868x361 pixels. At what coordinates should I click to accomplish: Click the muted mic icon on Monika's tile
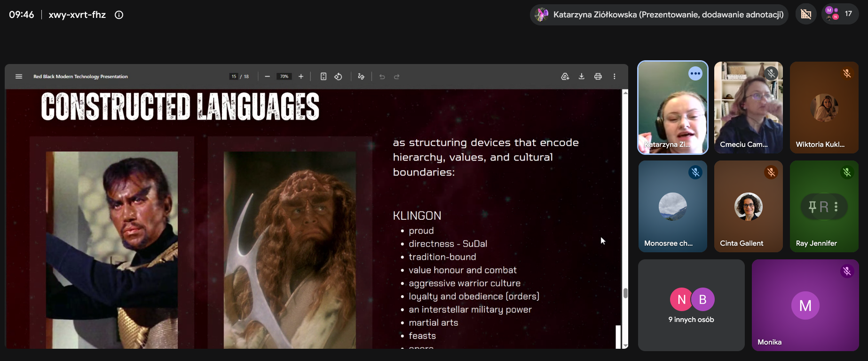click(x=847, y=271)
